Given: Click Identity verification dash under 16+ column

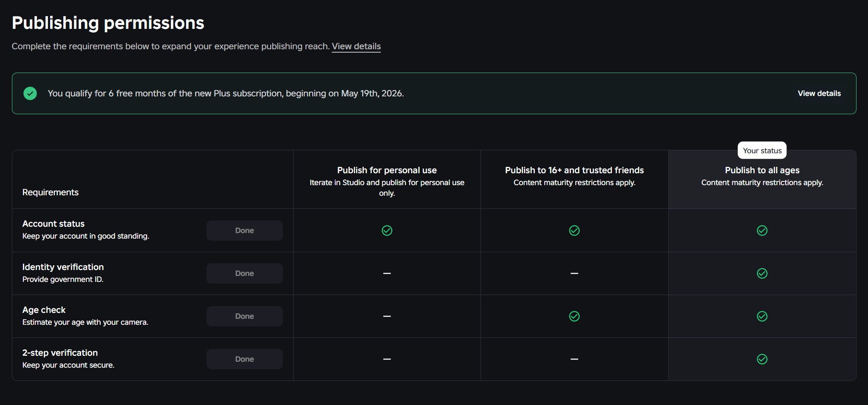Looking at the screenshot, I should pyautogui.click(x=574, y=273).
